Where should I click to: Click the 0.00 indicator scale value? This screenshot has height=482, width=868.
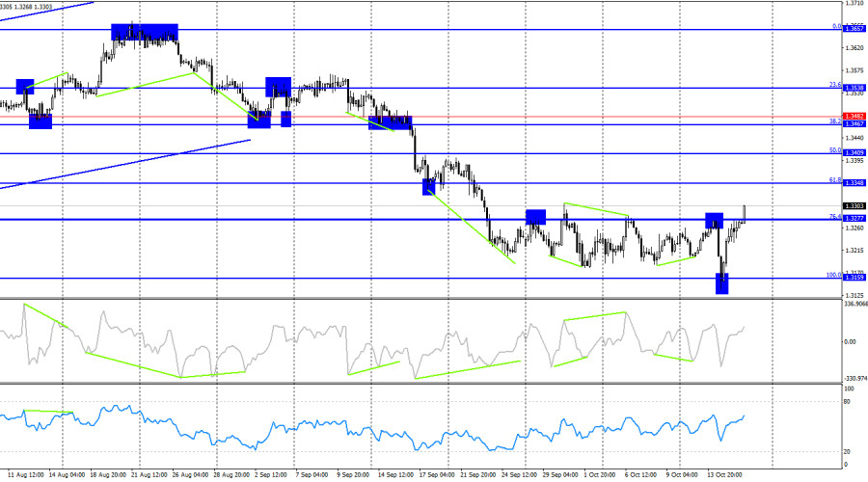point(850,341)
